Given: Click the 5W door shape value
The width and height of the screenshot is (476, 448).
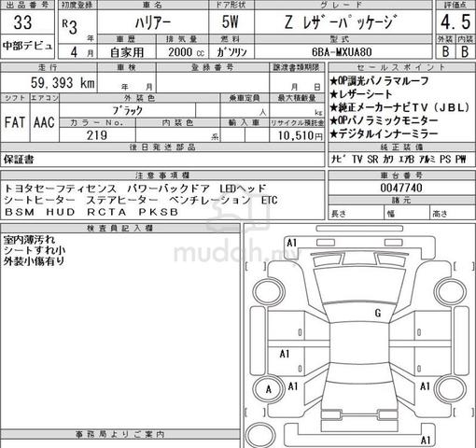Looking at the screenshot, I should click(230, 21).
